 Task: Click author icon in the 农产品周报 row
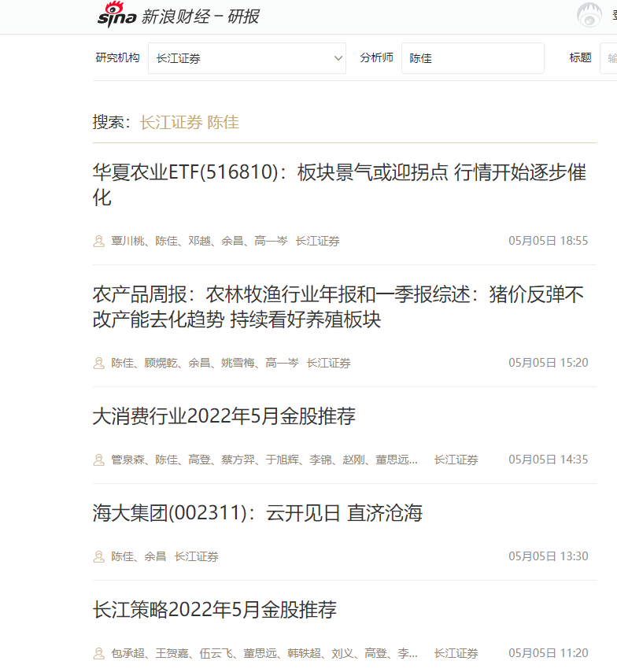pos(99,364)
